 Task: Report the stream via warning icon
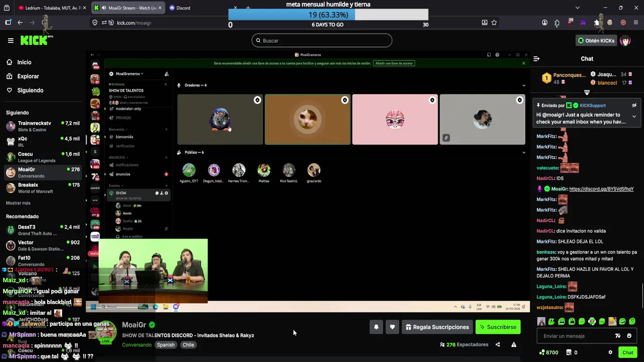tap(514, 345)
